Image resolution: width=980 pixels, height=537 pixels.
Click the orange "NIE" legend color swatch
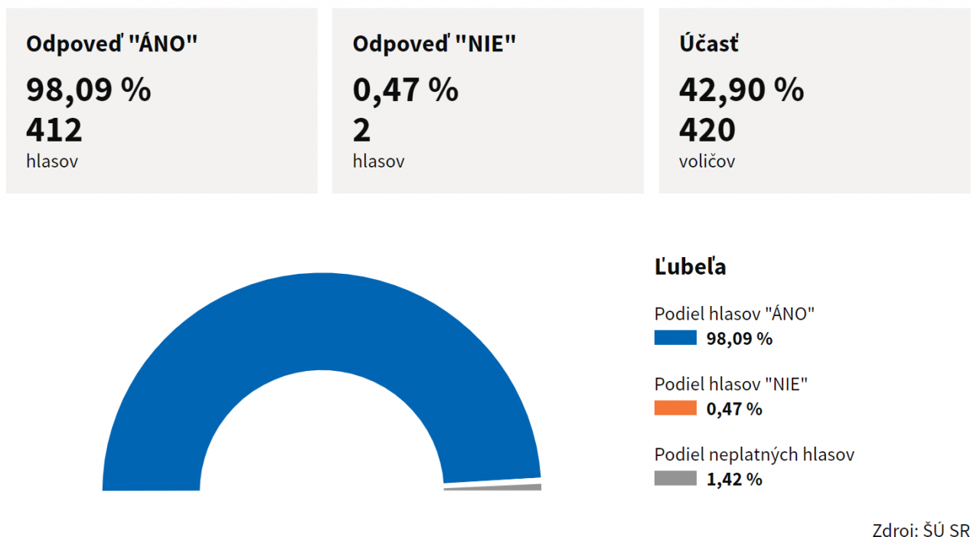coord(675,408)
